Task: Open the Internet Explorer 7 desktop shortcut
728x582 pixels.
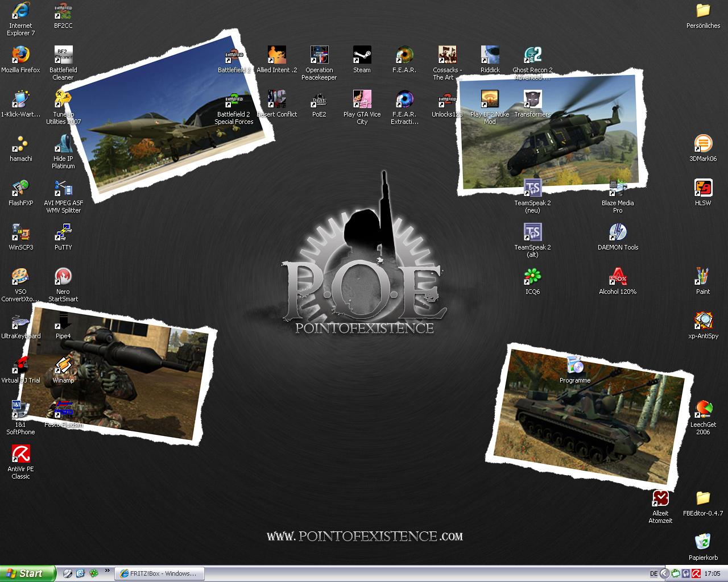Action: (x=21, y=11)
